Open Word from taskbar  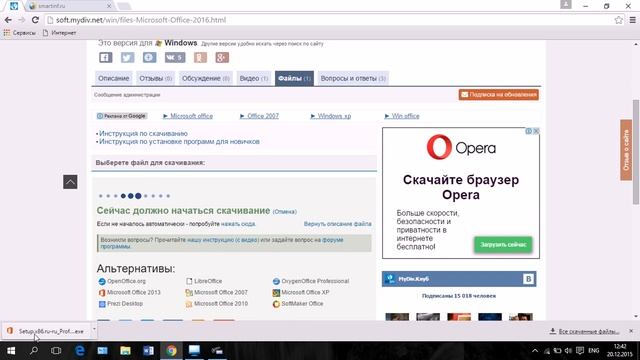click(x=148, y=351)
